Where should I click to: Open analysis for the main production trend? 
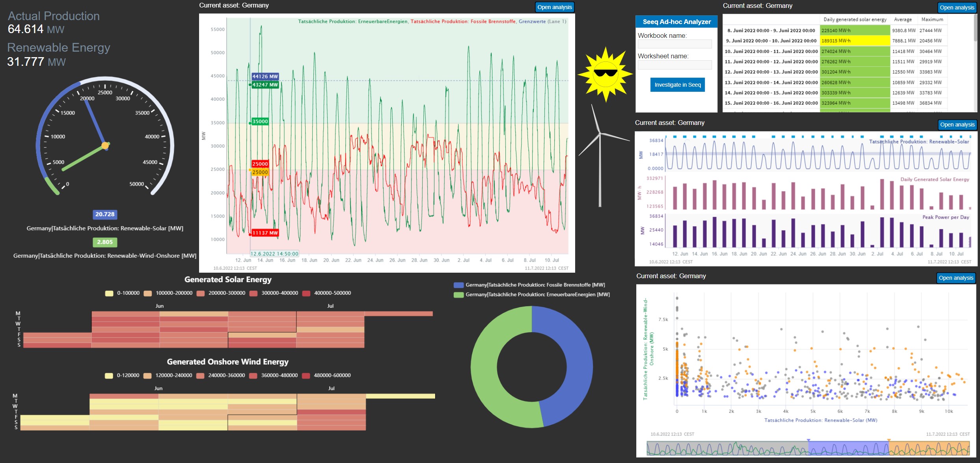click(x=554, y=7)
